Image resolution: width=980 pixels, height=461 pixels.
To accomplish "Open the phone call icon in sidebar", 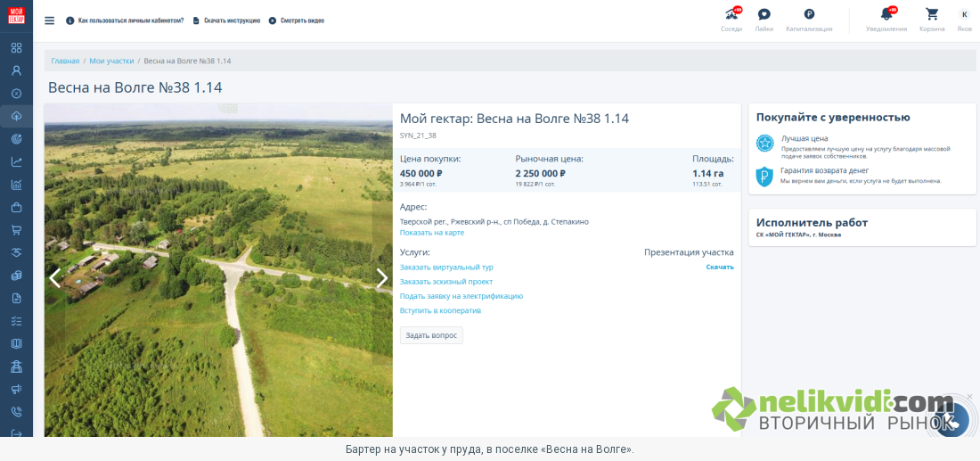I will (x=16, y=412).
